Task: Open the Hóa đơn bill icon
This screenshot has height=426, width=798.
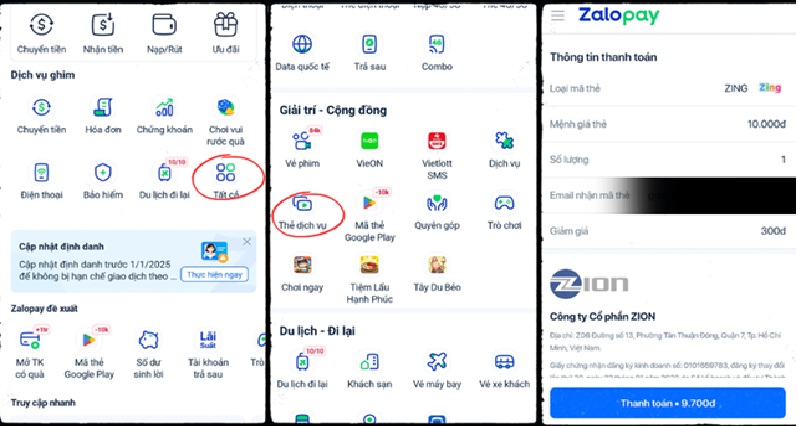Action: [103, 107]
